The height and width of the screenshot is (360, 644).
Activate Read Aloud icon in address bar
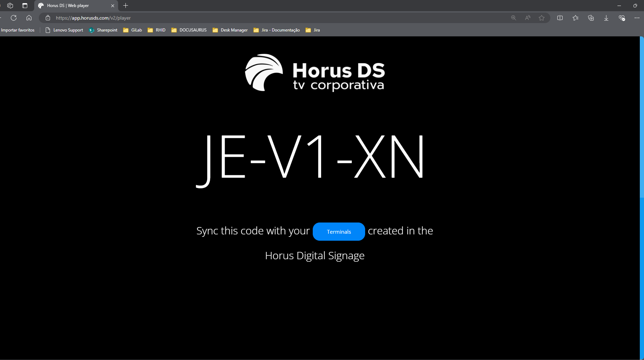click(x=528, y=18)
